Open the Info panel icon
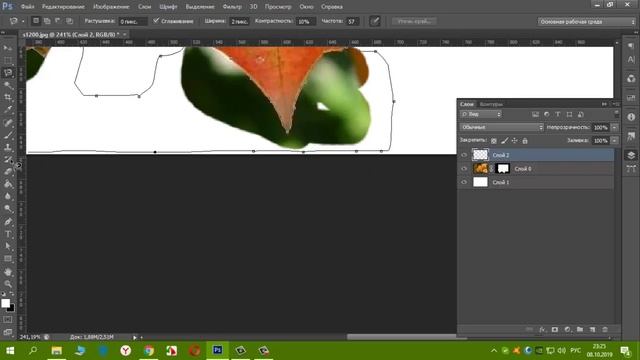The image size is (640, 360). (x=631, y=117)
